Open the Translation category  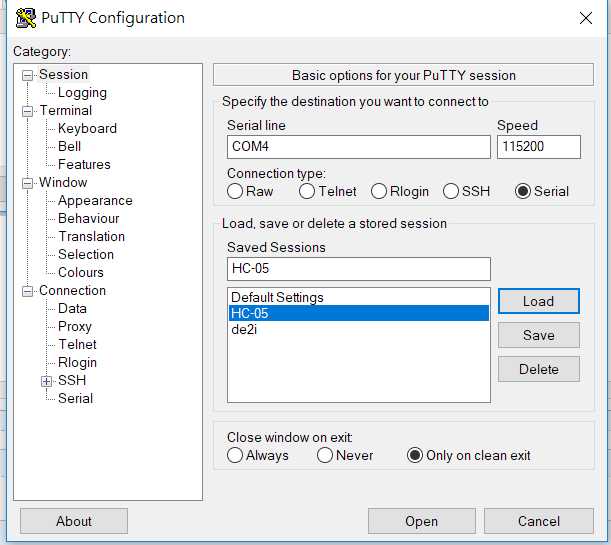tap(92, 236)
